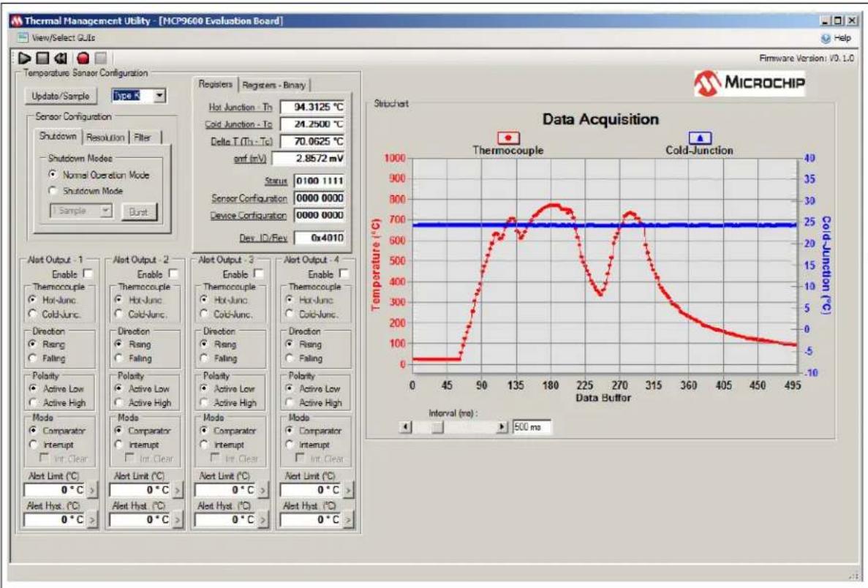Click the application icon in title bar

click(16, 21)
